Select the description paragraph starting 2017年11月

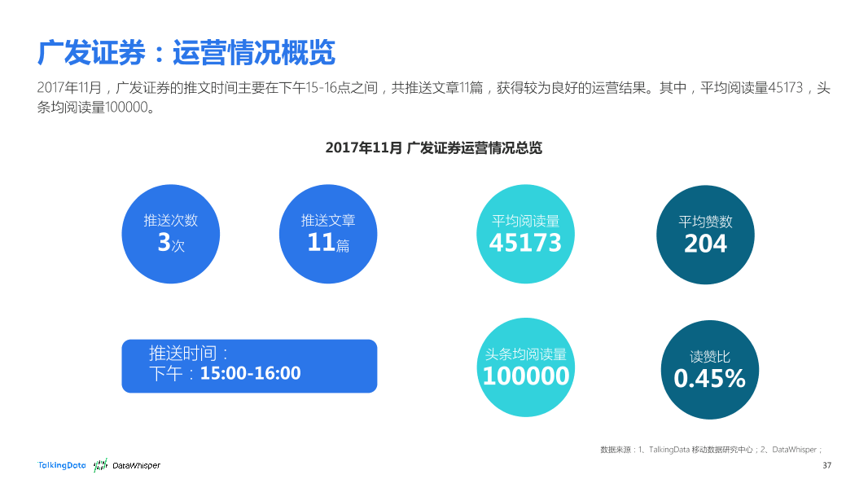[433, 98]
